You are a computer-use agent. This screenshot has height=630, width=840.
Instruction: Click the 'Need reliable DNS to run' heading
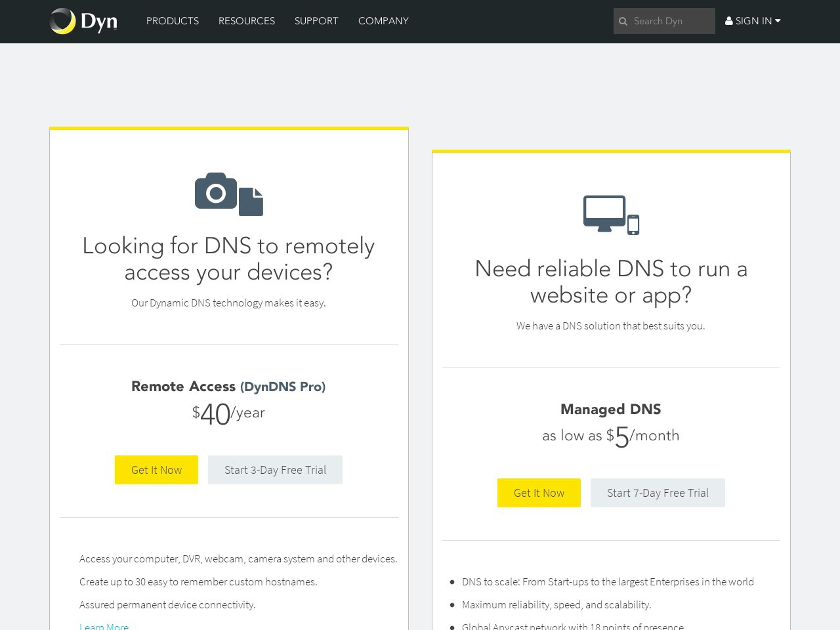(611, 282)
